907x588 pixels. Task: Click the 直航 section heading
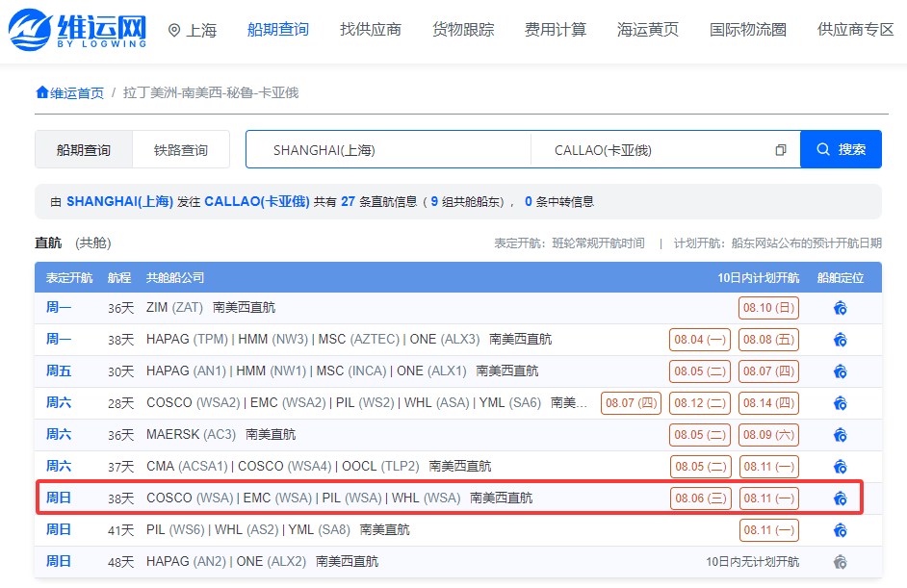point(48,243)
